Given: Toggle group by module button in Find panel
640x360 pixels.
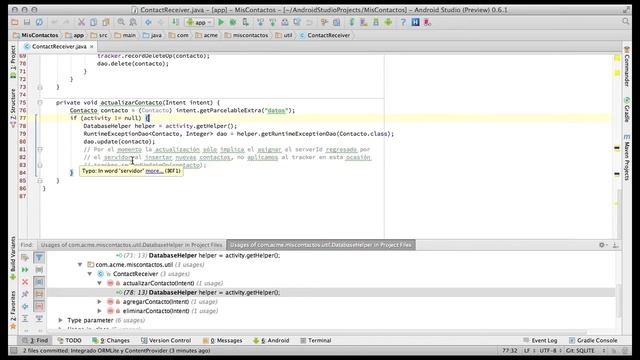Looking at the screenshot, I should [x=39, y=282].
